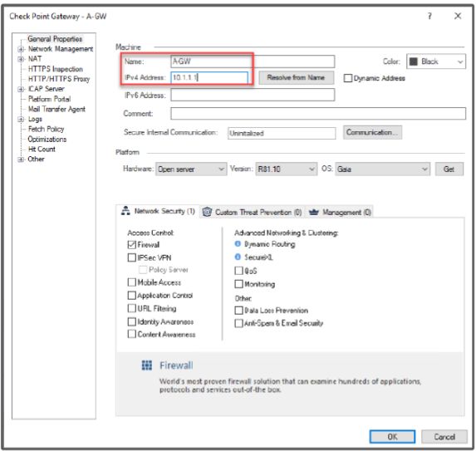
Task: Enable the Data Loss Prevention checkbox
Action: tap(239, 310)
